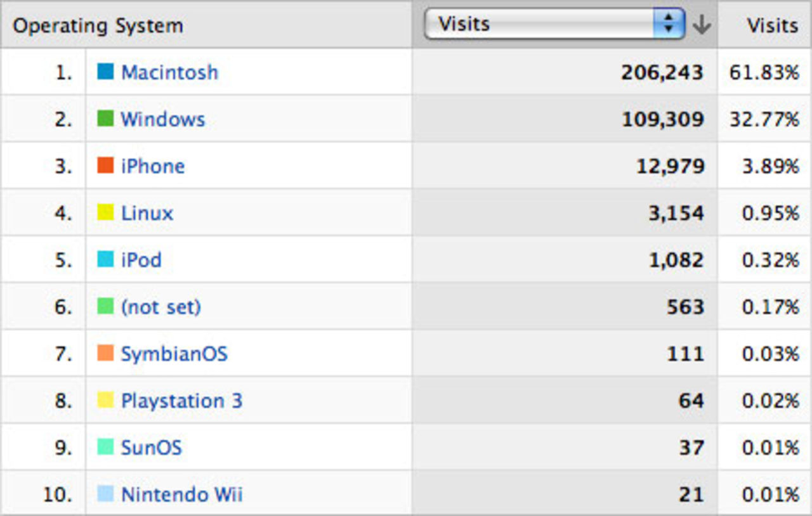Select the iPhone link in the table
The width and height of the screenshot is (812, 516).
click(x=153, y=166)
